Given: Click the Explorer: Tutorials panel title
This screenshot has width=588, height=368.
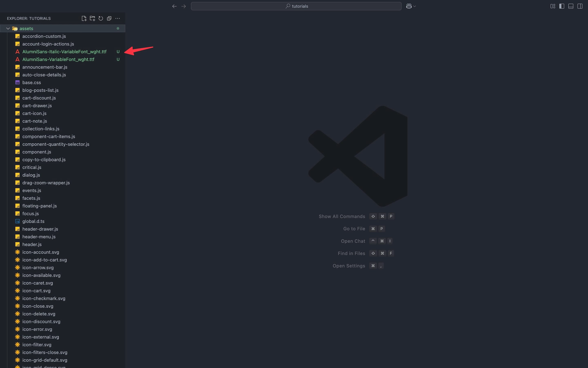Looking at the screenshot, I should pos(29,18).
